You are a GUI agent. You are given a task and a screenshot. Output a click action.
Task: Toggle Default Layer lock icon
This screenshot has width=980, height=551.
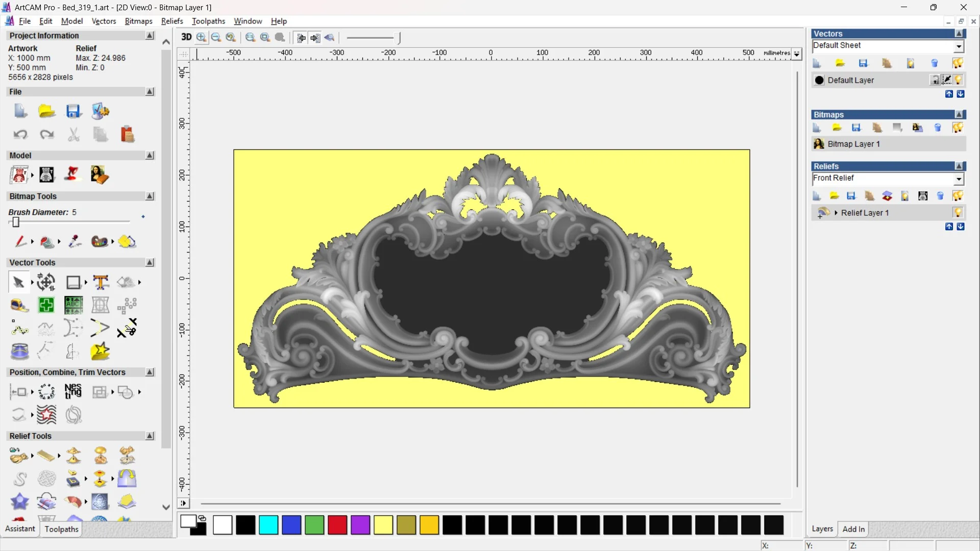(x=935, y=80)
